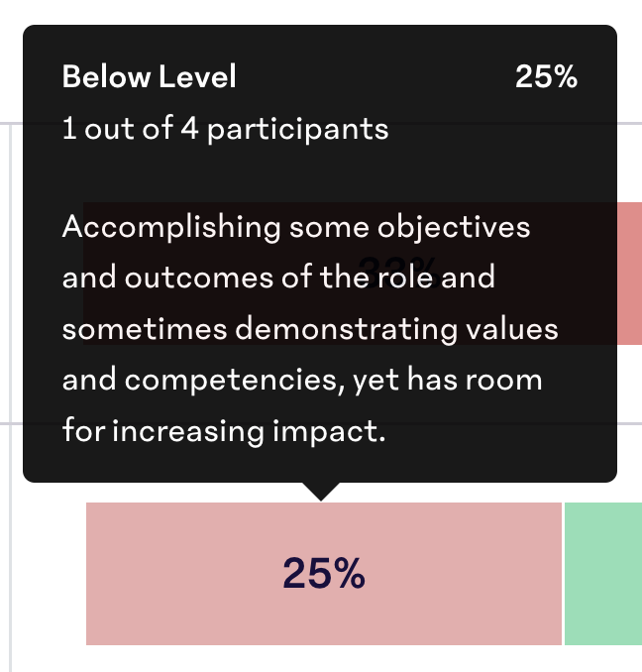Click the vertical axis line left of the bars
Viewport: 642px width, 672px height.
click(10, 397)
